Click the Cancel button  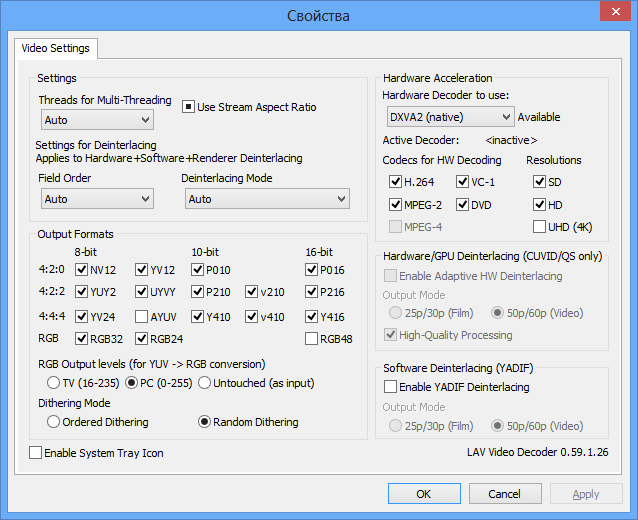pos(503,494)
